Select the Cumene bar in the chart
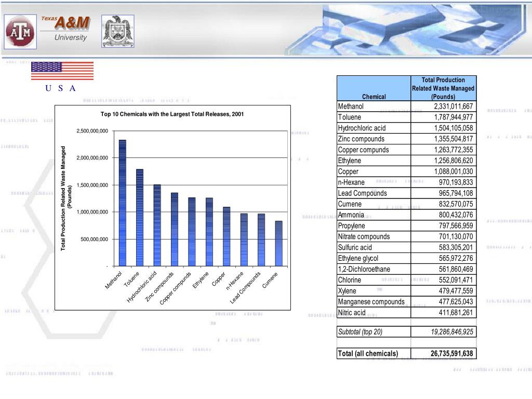 click(278, 244)
